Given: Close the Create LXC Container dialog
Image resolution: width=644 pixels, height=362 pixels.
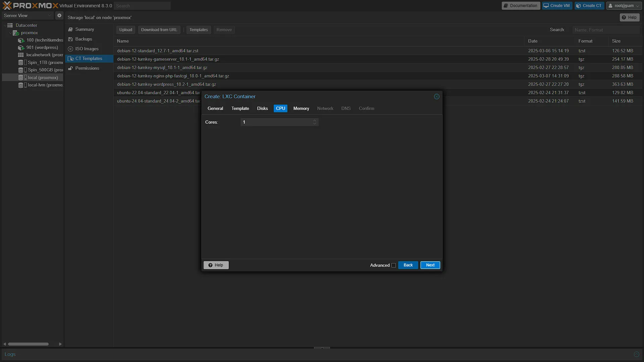Looking at the screenshot, I should click(x=437, y=97).
